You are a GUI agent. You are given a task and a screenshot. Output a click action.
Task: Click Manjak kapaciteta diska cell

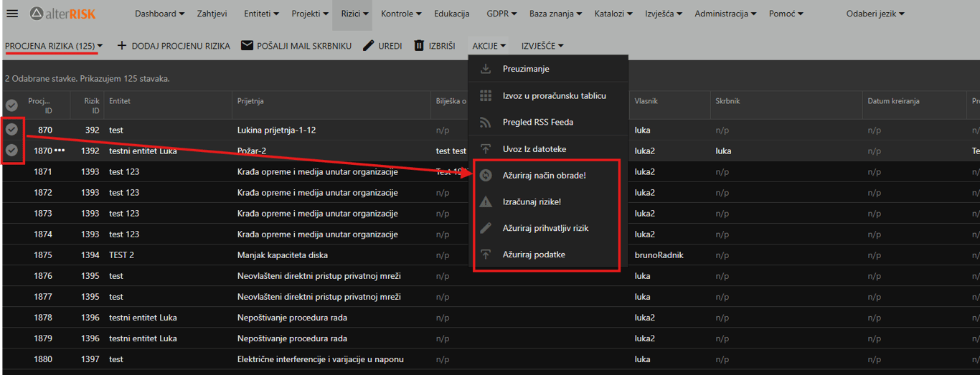click(x=283, y=255)
